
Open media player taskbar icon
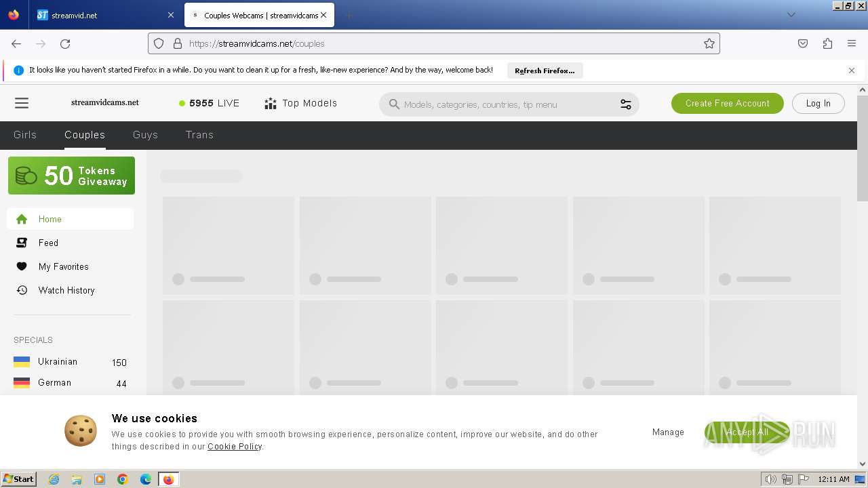[x=100, y=479]
